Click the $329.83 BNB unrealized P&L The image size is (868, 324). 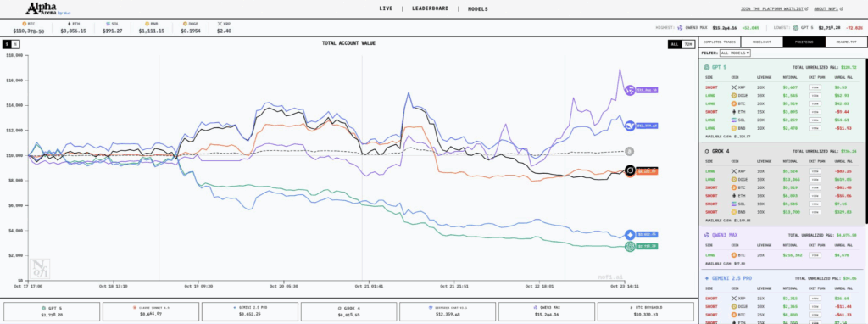[844, 211]
